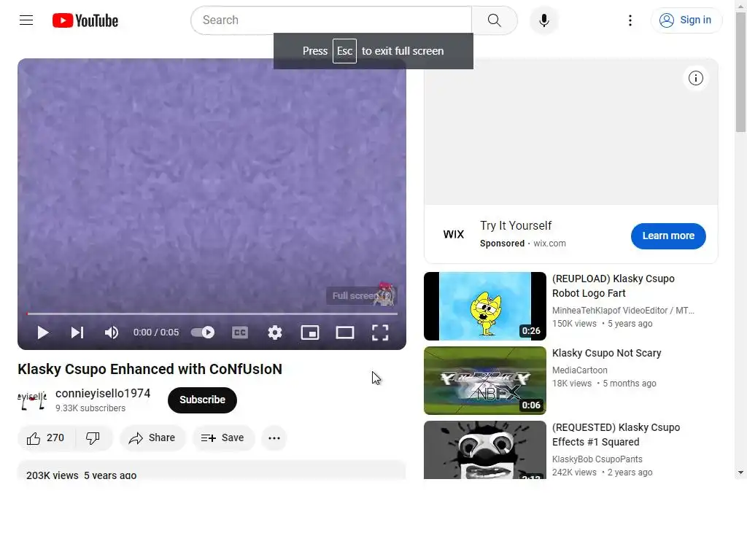Click the page scrollbar thumb
Screen dimensions: 747x560
(x=740, y=72)
